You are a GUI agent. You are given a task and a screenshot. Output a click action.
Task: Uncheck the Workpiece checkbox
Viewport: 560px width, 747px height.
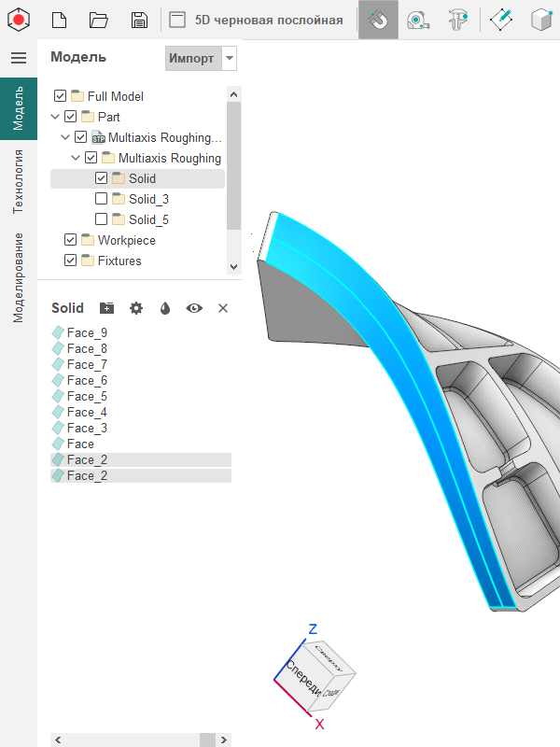click(x=71, y=240)
